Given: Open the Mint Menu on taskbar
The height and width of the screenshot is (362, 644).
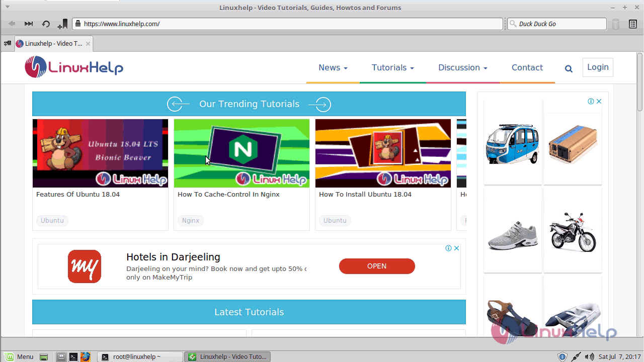Looking at the screenshot, I should coord(19,356).
